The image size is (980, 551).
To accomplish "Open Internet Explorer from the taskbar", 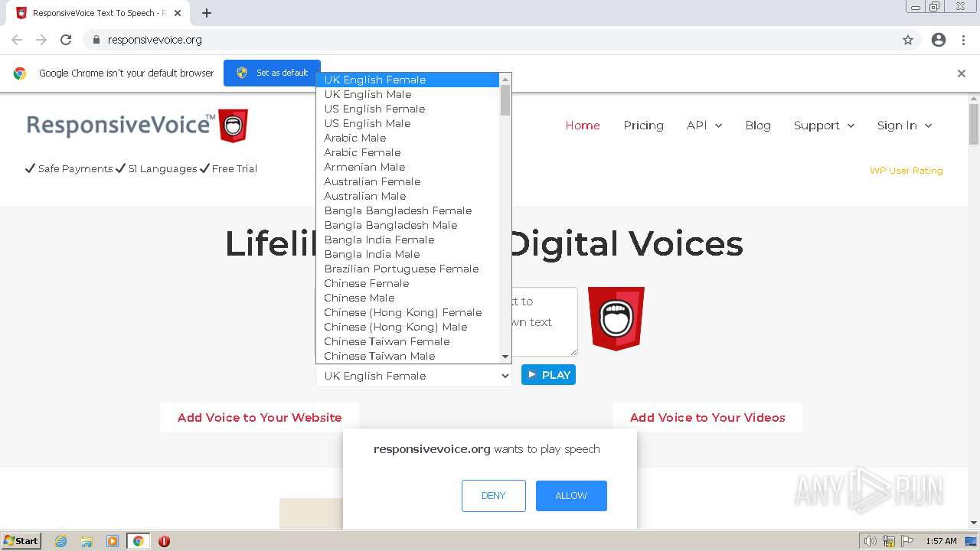I will tap(61, 541).
